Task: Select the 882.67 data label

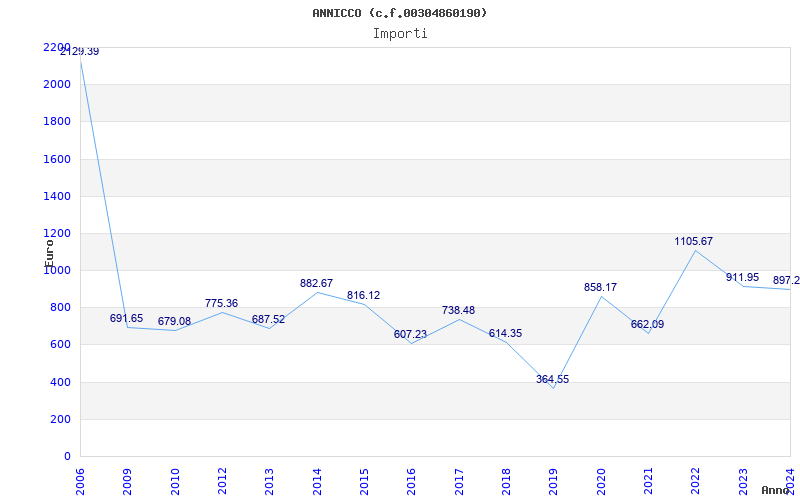Action: pos(316,283)
